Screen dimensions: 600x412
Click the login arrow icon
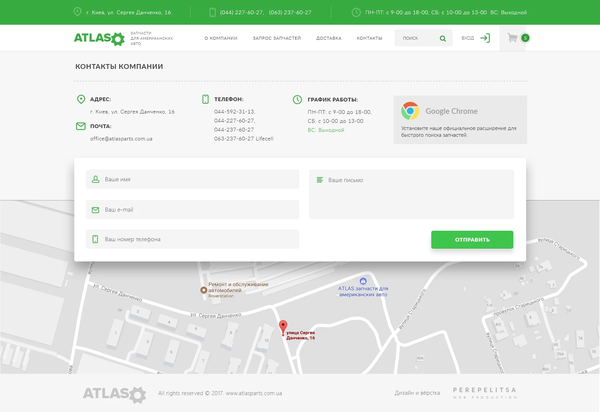(x=485, y=38)
